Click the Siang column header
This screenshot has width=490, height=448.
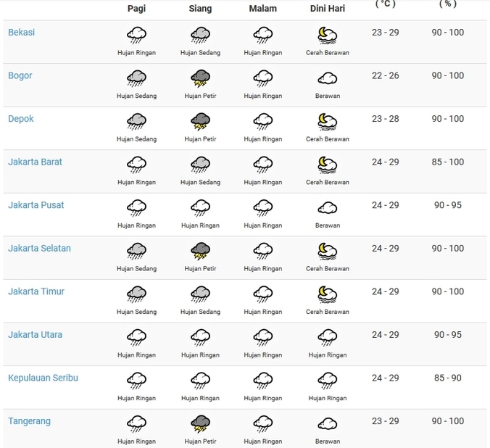click(x=200, y=9)
